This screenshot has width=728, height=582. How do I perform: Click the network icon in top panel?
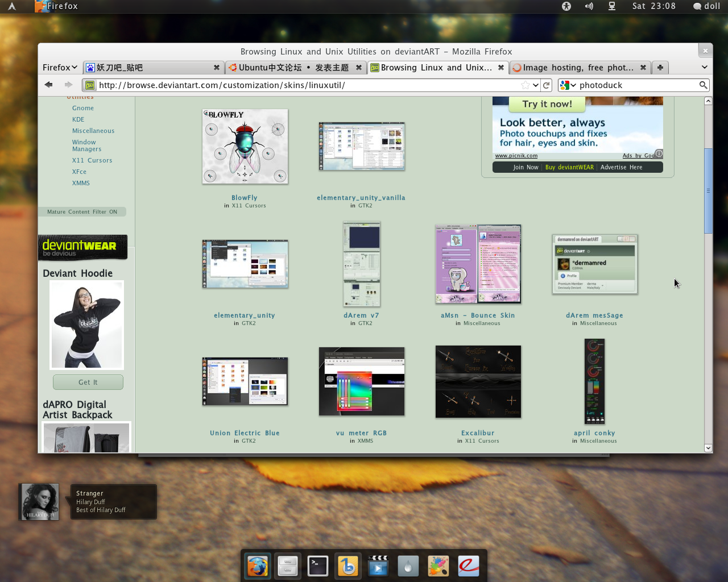click(x=612, y=6)
